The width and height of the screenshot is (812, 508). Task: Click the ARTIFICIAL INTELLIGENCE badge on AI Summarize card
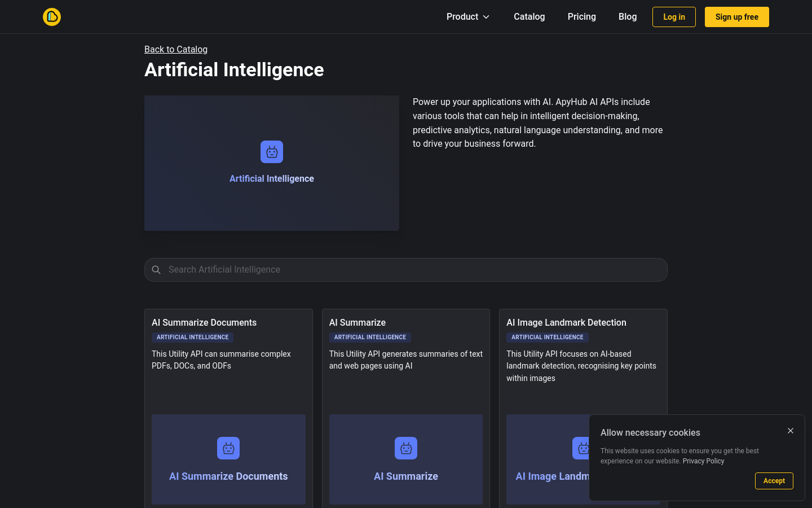click(x=370, y=337)
